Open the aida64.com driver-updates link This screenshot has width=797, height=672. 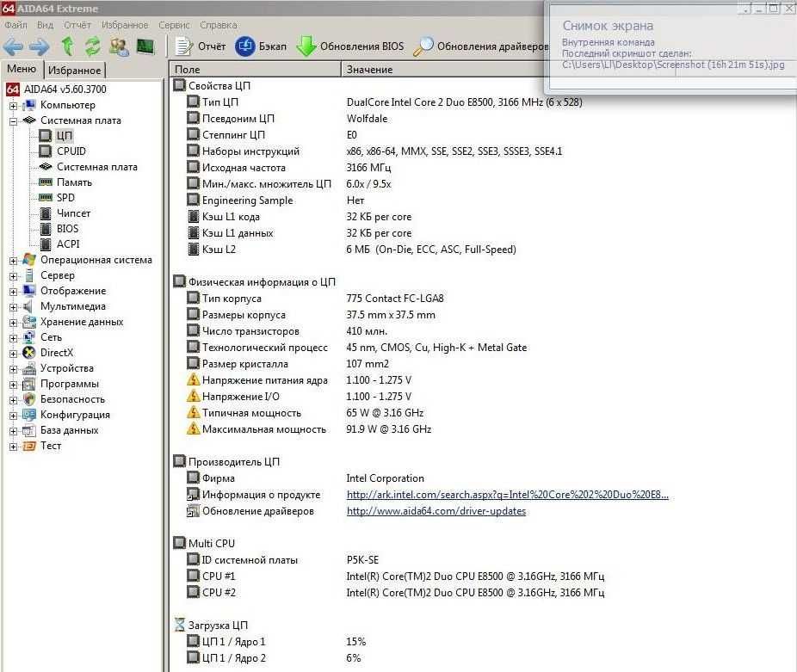pos(436,511)
